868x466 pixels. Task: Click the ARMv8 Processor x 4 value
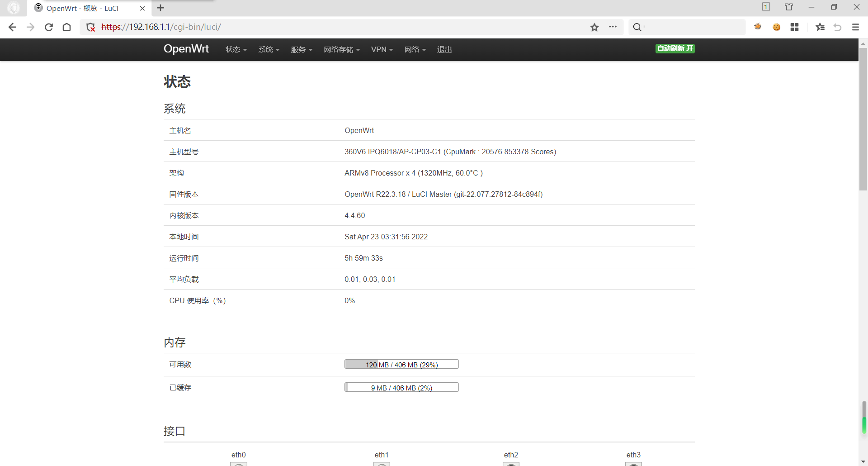tap(414, 173)
